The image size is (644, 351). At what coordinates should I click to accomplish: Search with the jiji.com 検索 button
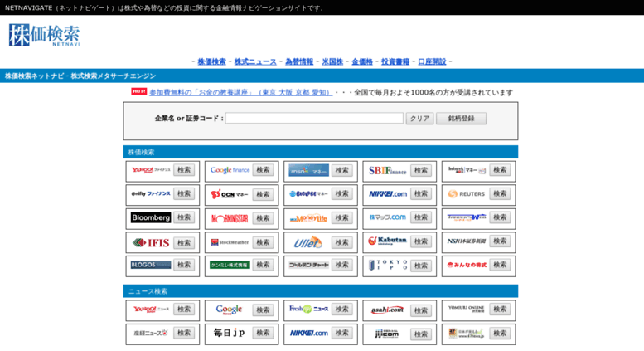[x=420, y=334]
